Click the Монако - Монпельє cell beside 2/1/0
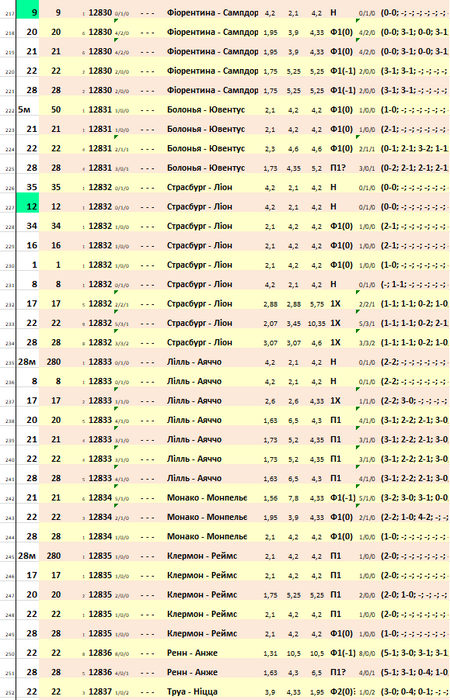This screenshot has width=450, height=700. [207, 517]
